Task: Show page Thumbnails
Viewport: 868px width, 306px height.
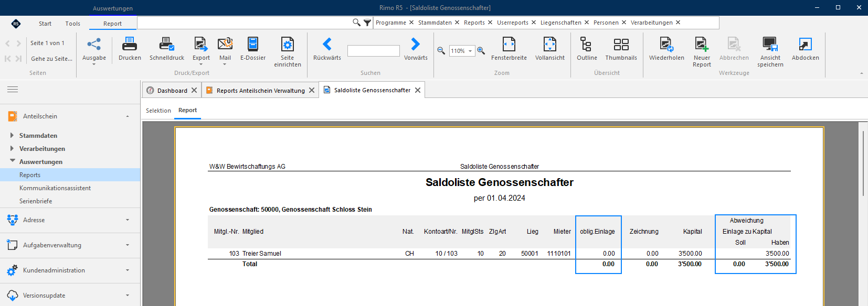Action: [x=621, y=49]
